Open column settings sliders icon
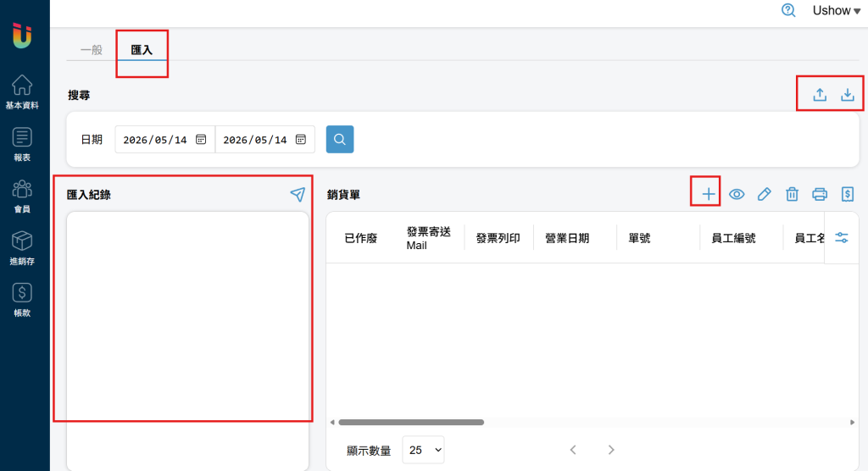This screenshot has height=471, width=868. 842,238
